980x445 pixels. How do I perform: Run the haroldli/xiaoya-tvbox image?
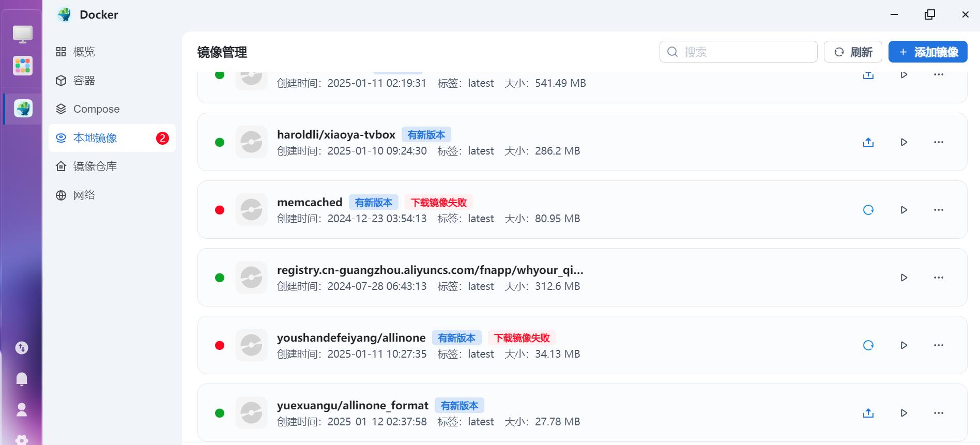[904, 142]
